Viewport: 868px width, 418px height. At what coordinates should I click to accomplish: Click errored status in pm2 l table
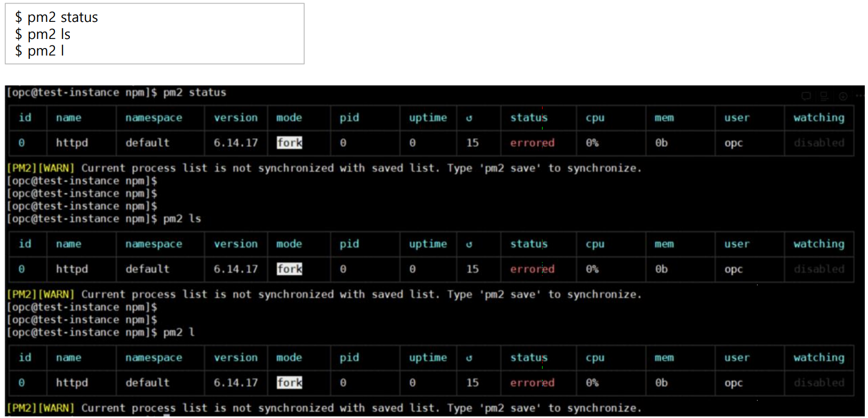tap(532, 383)
